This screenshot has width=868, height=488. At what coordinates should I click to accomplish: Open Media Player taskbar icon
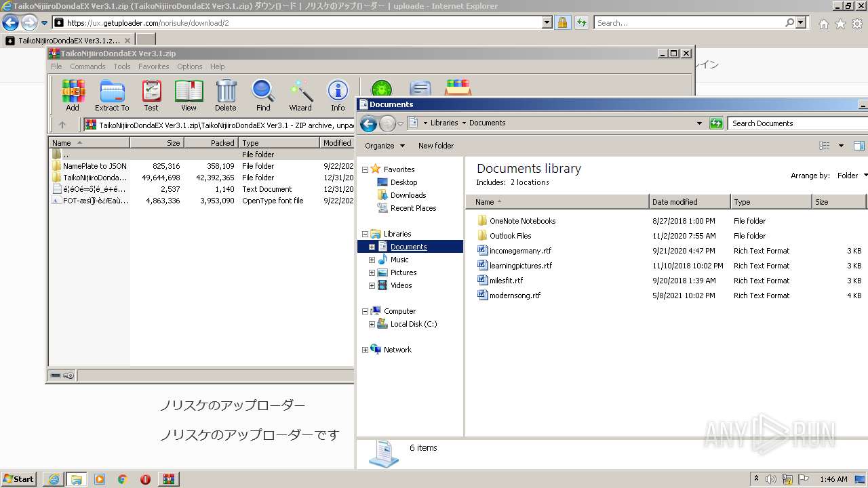point(100,479)
